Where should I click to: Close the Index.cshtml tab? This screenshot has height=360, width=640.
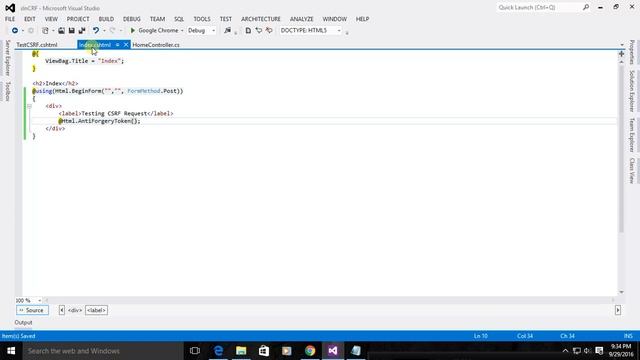coord(126,45)
